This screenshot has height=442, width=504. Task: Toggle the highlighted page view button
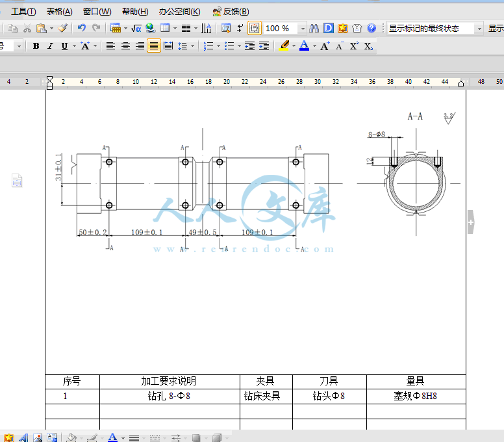[x=254, y=29]
